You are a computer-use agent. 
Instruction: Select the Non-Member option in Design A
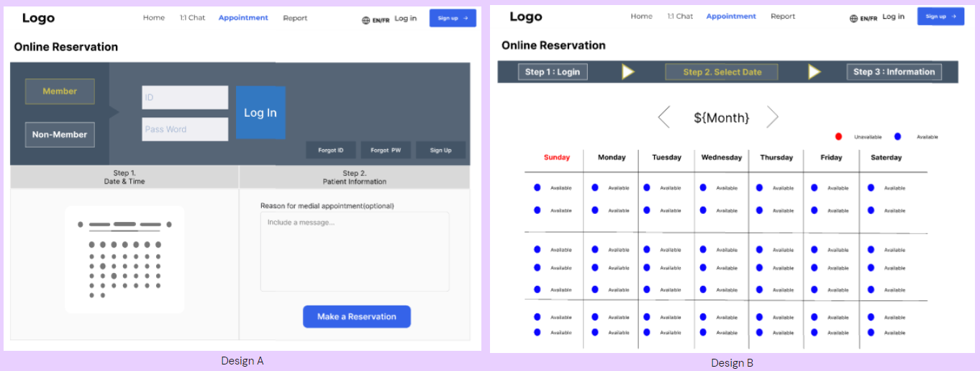pyautogui.click(x=60, y=135)
